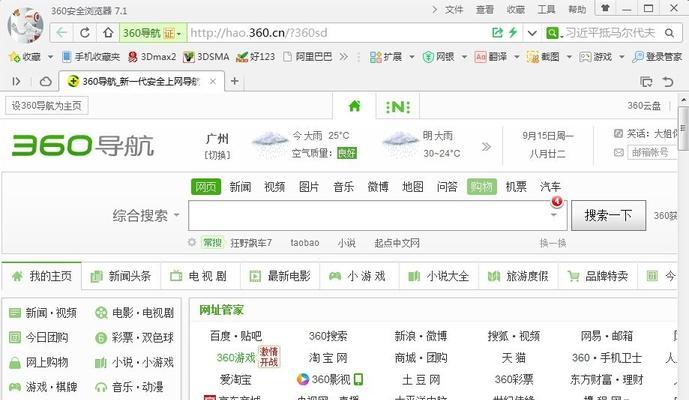The width and height of the screenshot is (689, 400).
Task: Show more bookmarks with double chevron
Action: pos(344,57)
